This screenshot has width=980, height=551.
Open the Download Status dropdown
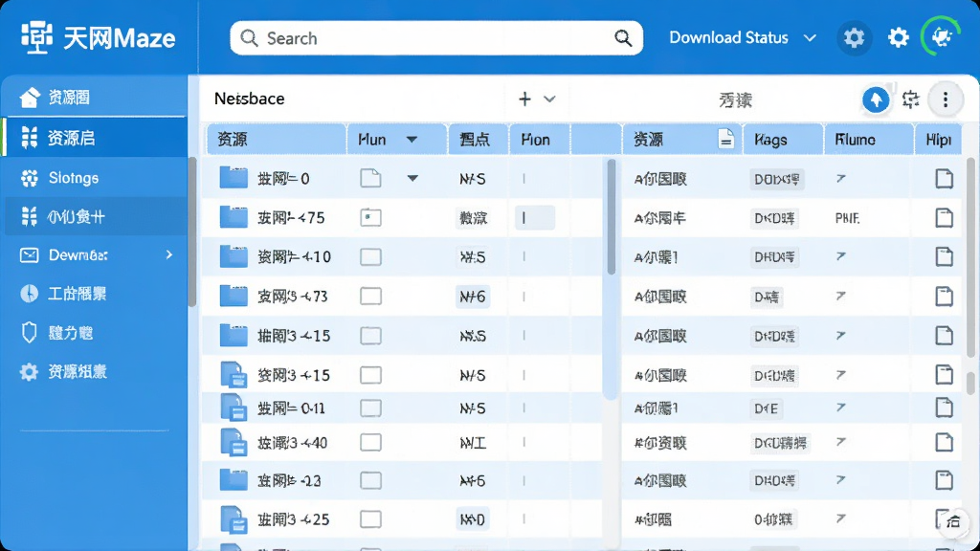[743, 38]
